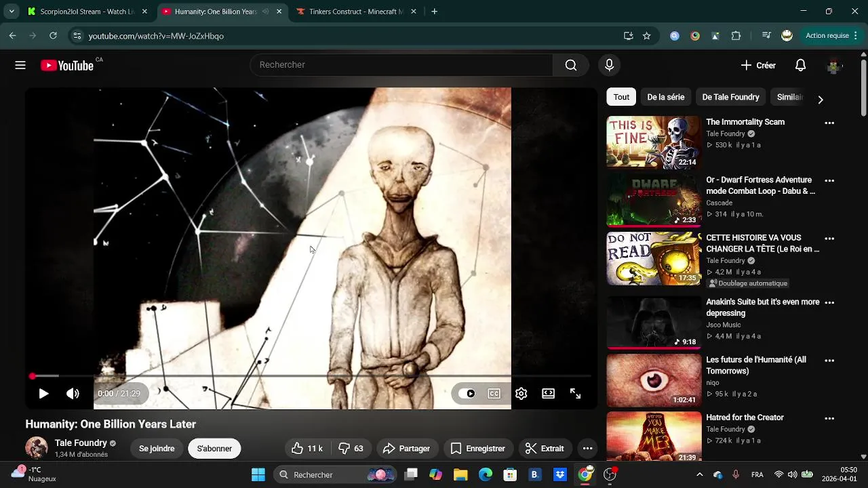Viewport: 868px width, 488px height.
Task: Show more filter chips with arrow
Action: click(821, 100)
